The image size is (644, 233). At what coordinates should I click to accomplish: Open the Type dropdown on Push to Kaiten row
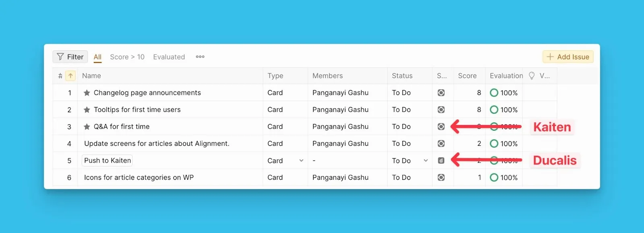(301, 161)
